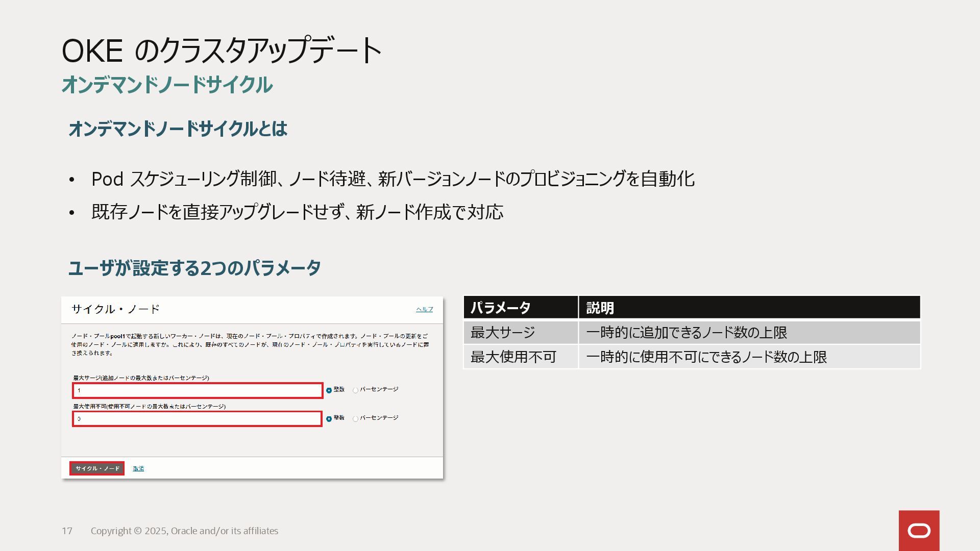Image resolution: width=980 pixels, height=551 pixels.
Task: Select the 最大サージ table cell
Action: pos(520,333)
